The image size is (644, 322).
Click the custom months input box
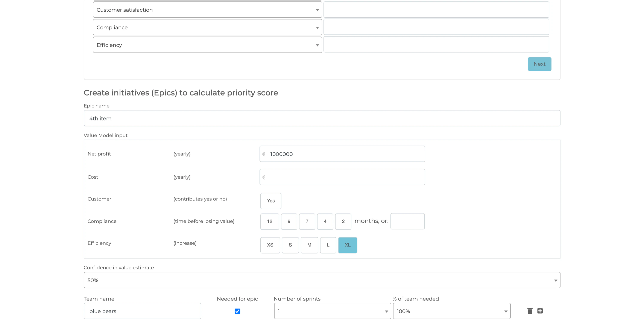(x=407, y=221)
